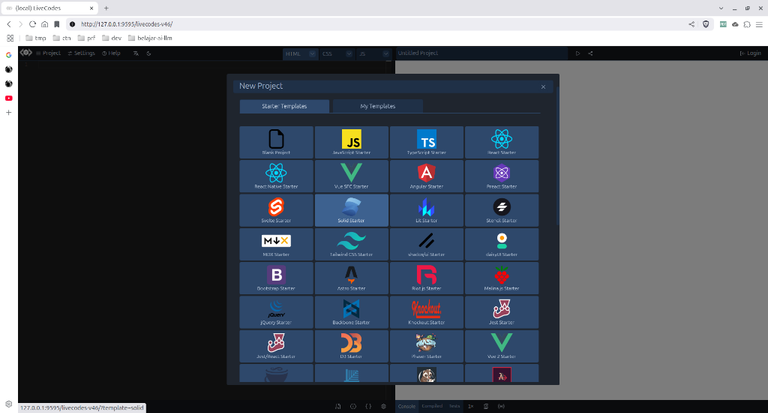Choose the Solid Starter template
Image resolution: width=768 pixels, height=413 pixels.
click(x=351, y=210)
